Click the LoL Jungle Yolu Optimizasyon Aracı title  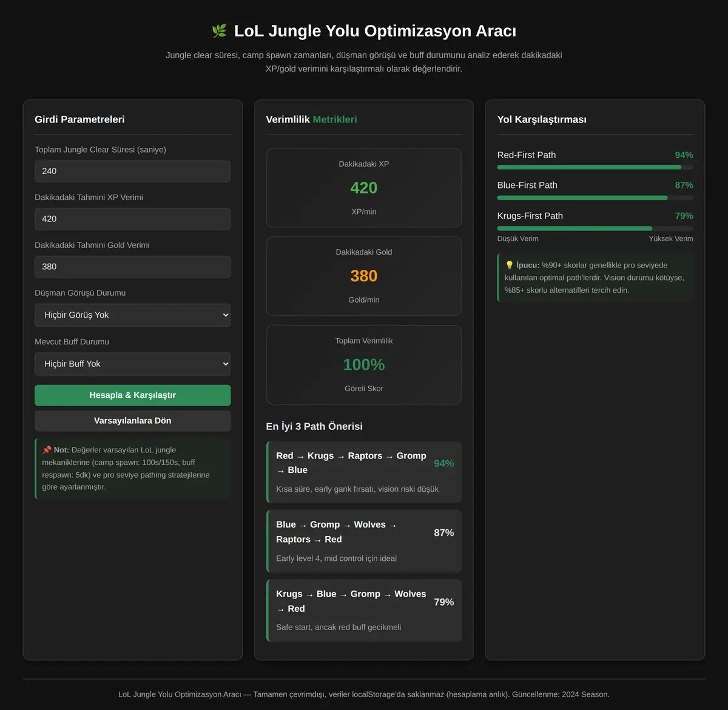point(375,31)
